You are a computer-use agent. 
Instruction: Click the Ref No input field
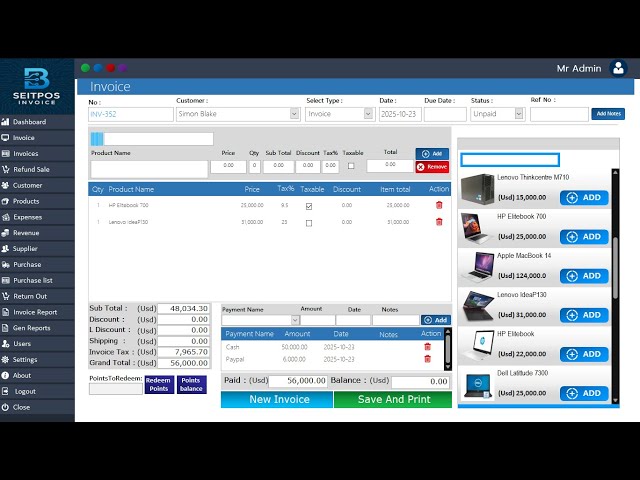point(559,114)
